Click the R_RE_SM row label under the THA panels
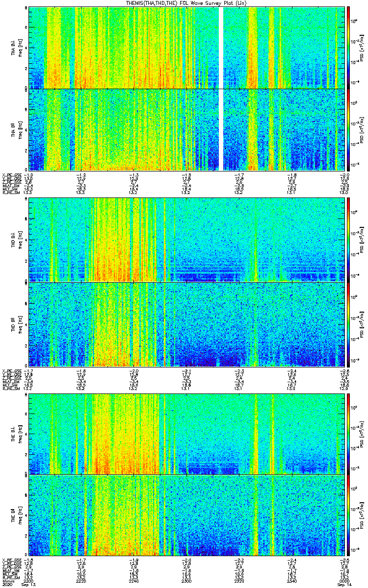 click(11, 192)
